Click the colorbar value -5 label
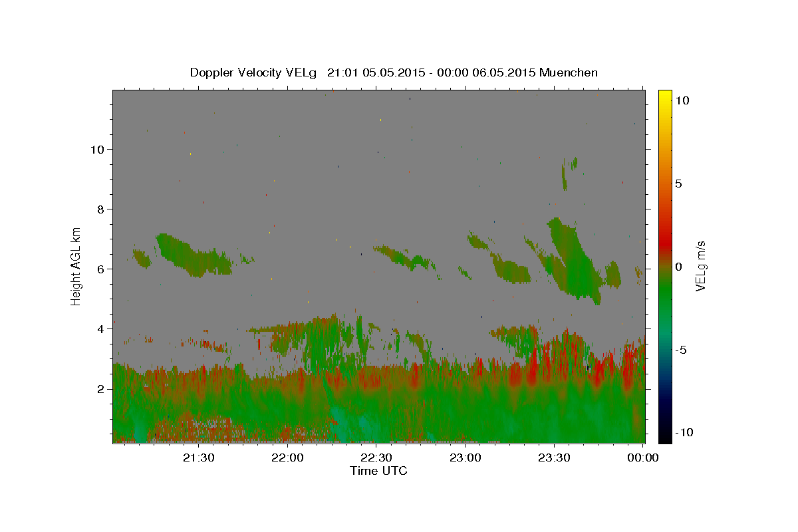Viewport: 798px width, 532px height. point(681,349)
